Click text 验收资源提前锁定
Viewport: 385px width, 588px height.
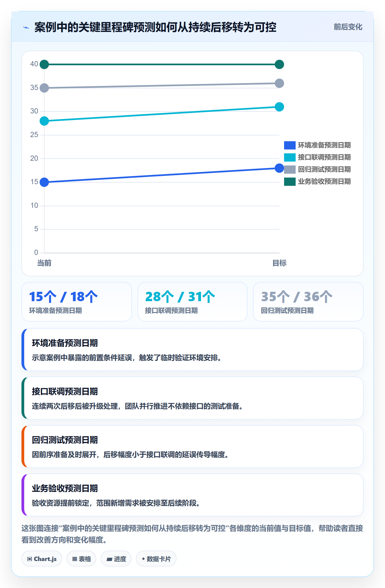coord(61,503)
